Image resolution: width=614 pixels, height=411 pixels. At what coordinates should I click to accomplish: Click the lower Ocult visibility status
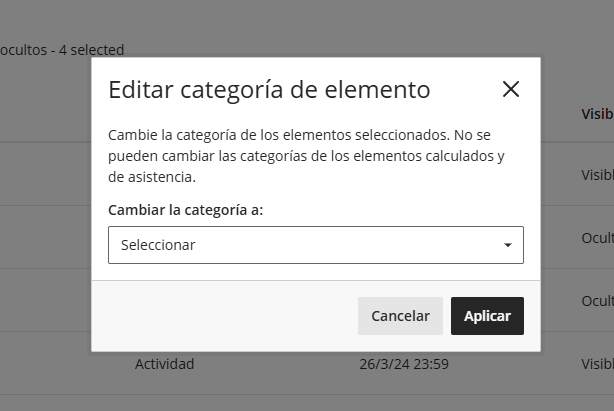click(598, 301)
